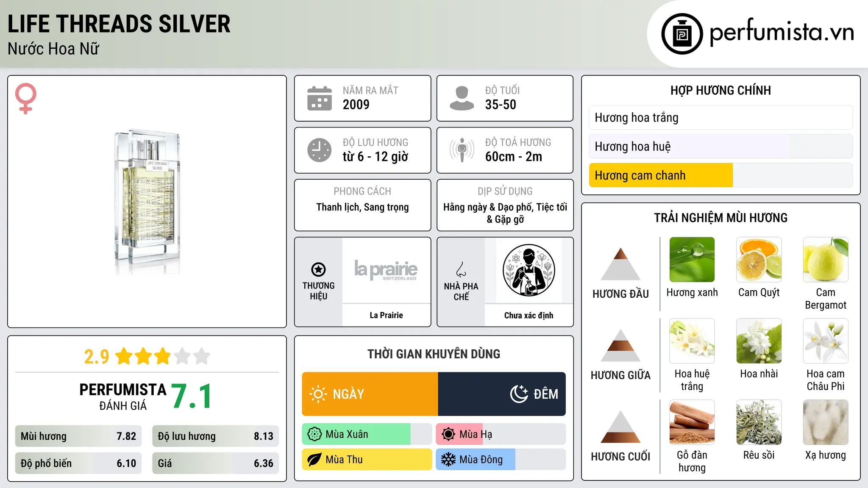Select the Hương hoa trắng accord bar

[x=721, y=117]
